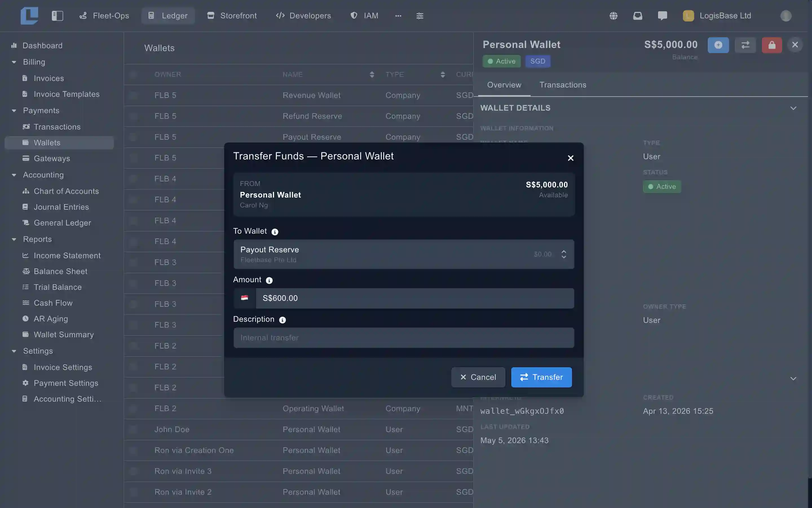
Task: Sort by the TYPE column arrows
Action: (x=443, y=75)
